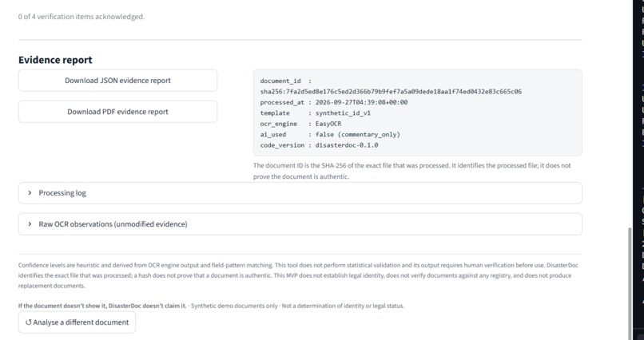
Task: Expand the Raw OCR observations chevron arrow
Action: tap(30, 224)
